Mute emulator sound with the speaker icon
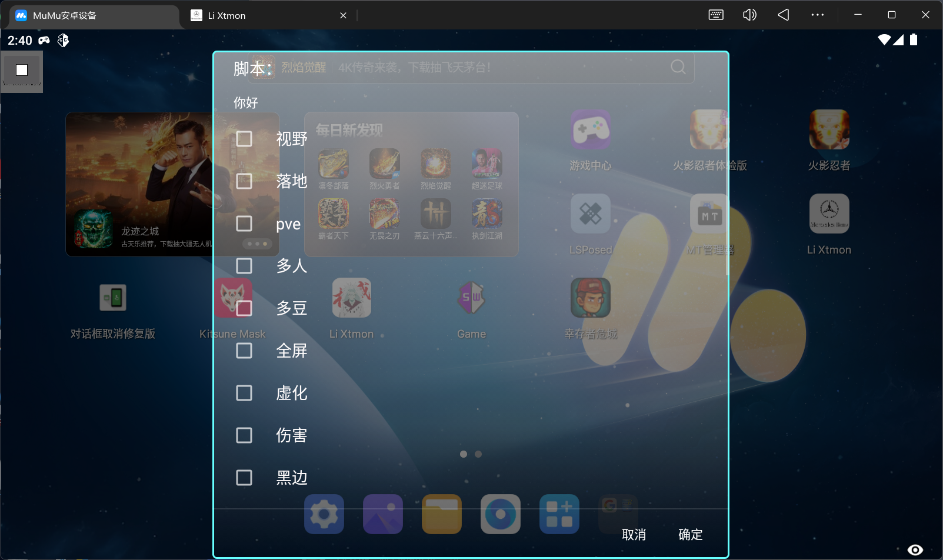 click(749, 15)
